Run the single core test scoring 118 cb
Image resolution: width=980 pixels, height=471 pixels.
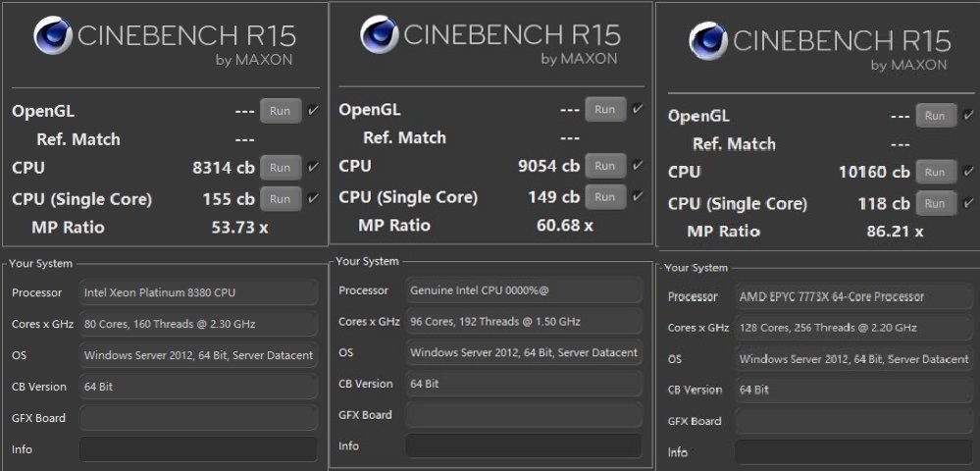coord(934,204)
